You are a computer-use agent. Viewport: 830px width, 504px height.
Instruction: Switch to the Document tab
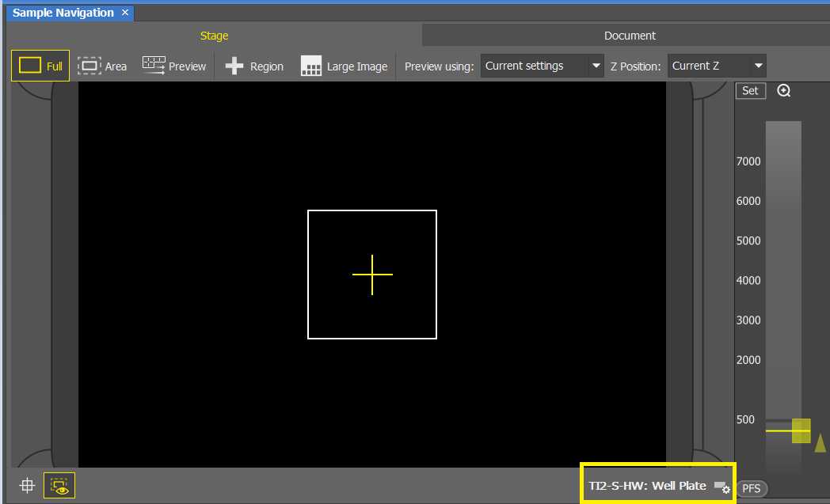point(630,36)
